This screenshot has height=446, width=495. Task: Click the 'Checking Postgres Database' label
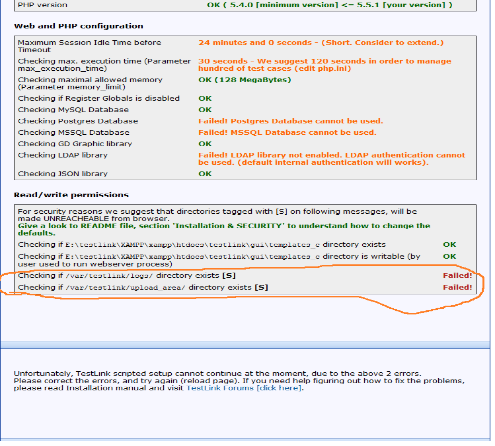point(78,121)
